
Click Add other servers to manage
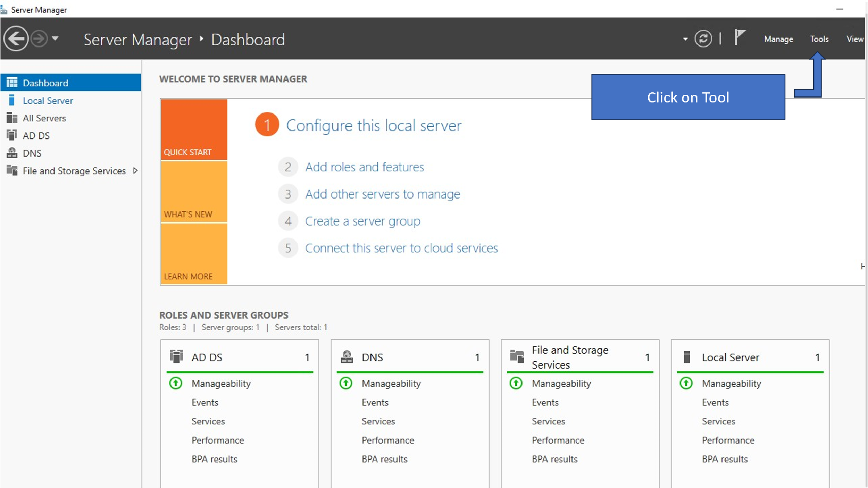click(x=382, y=194)
